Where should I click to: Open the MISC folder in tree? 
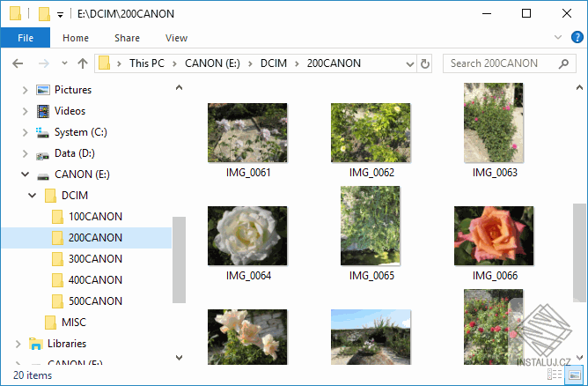point(74,323)
